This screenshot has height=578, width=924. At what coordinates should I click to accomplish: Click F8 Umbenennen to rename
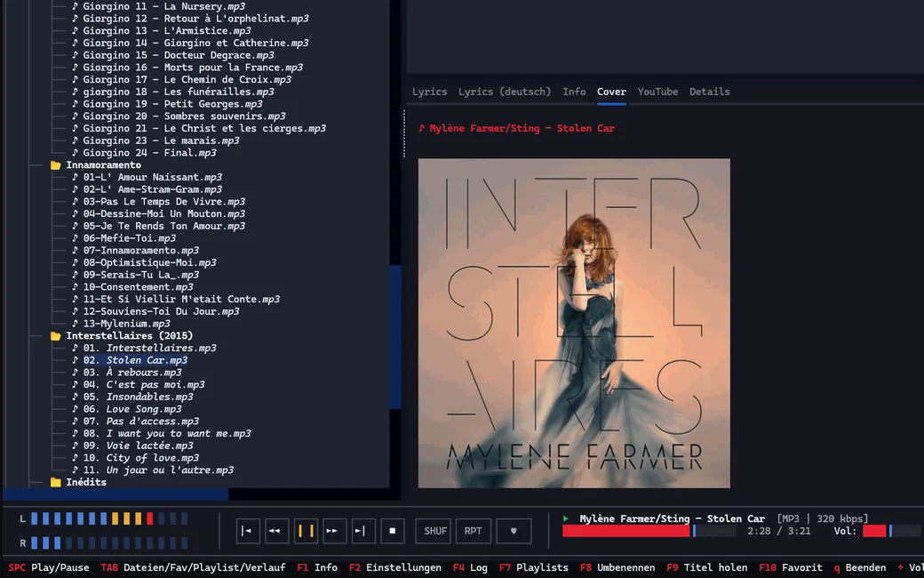click(617, 568)
